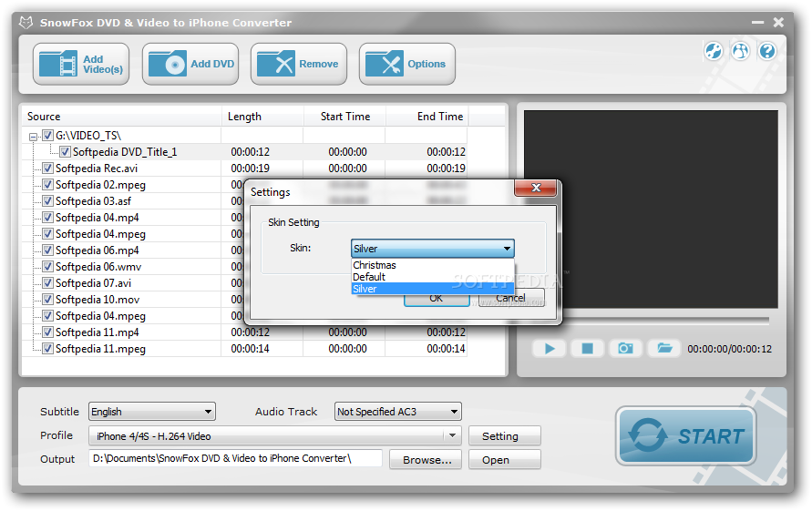Take a snapshot with the camera icon
Viewport: 812px width, 511px height.
tap(625, 349)
